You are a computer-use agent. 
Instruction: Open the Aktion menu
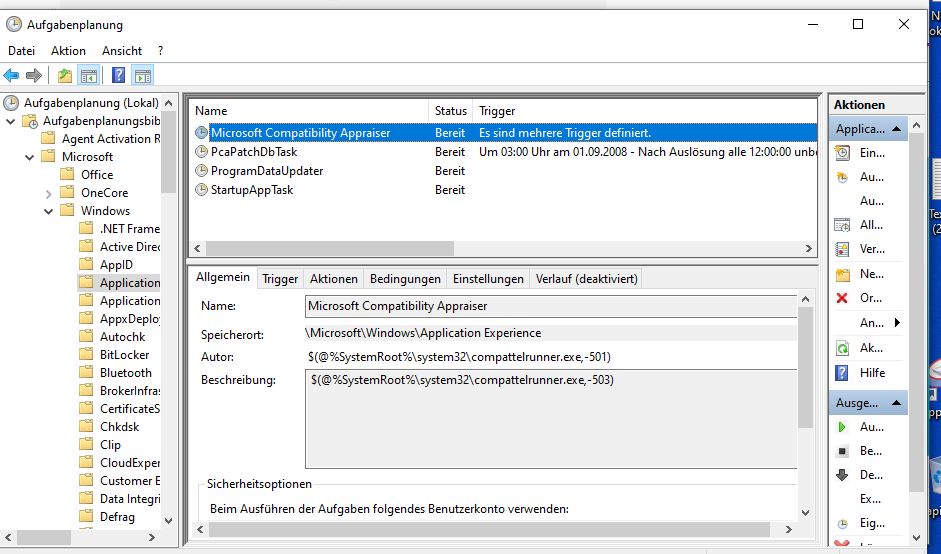pyautogui.click(x=68, y=51)
